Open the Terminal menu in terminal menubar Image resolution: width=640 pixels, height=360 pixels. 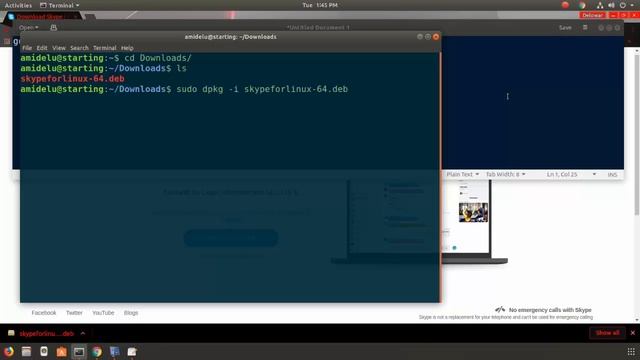point(104,48)
